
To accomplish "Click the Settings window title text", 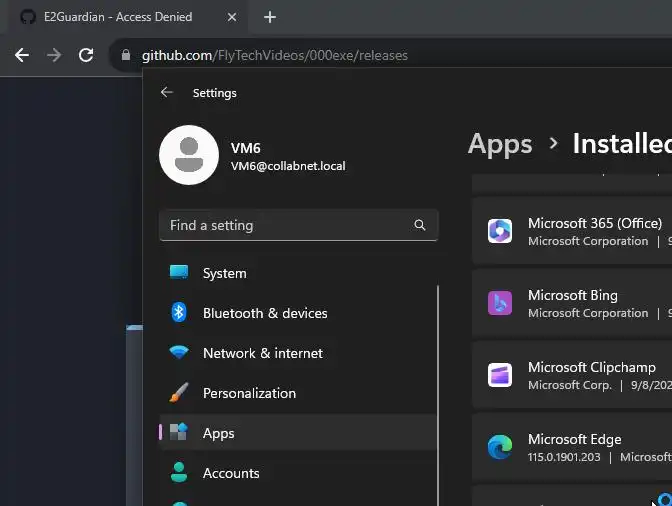I will (x=214, y=93).
